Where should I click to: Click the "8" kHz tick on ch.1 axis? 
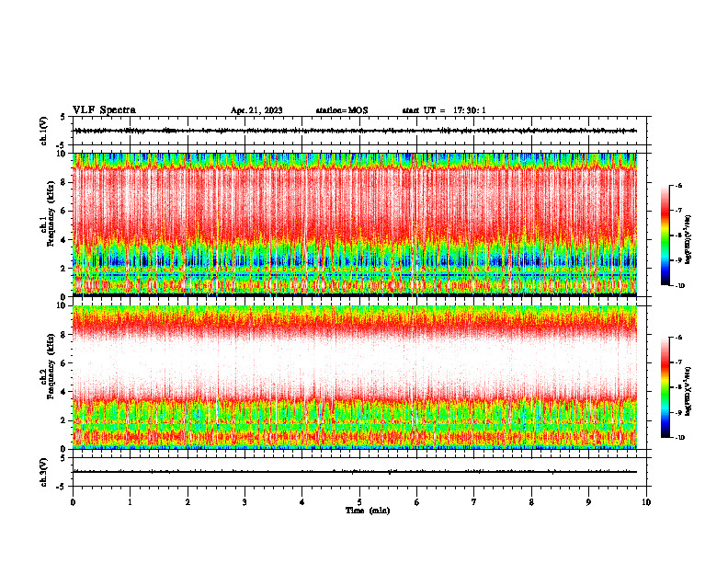[63, 182]
